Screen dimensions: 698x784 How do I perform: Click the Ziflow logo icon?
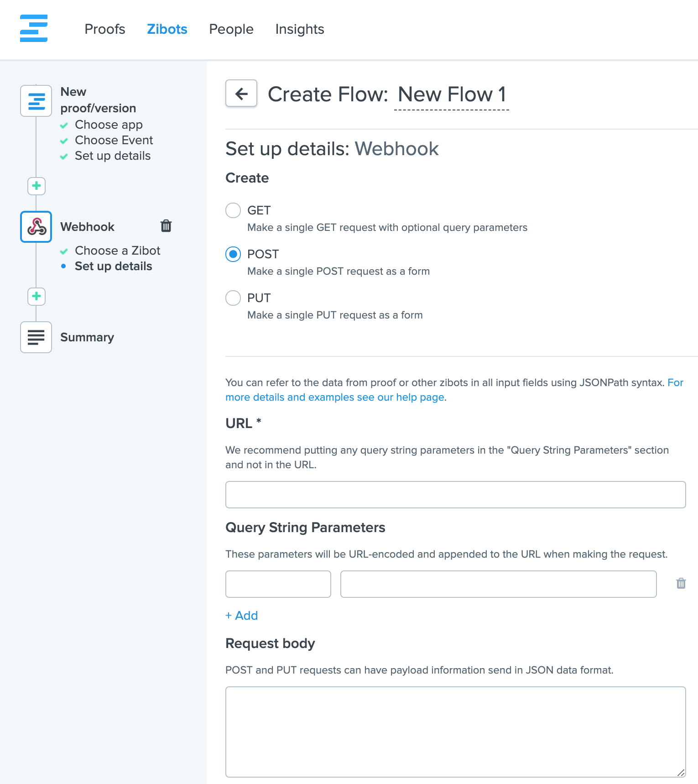(x=34, y=28)
